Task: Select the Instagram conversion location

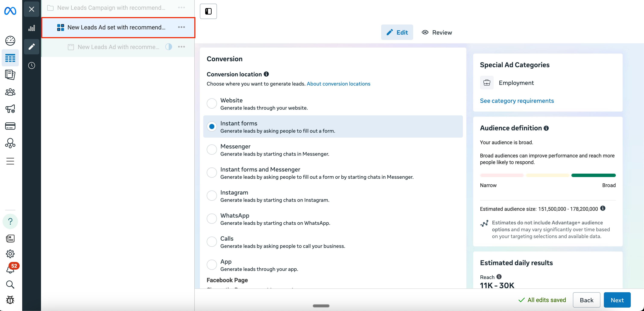Action: (x=212, y=195)
